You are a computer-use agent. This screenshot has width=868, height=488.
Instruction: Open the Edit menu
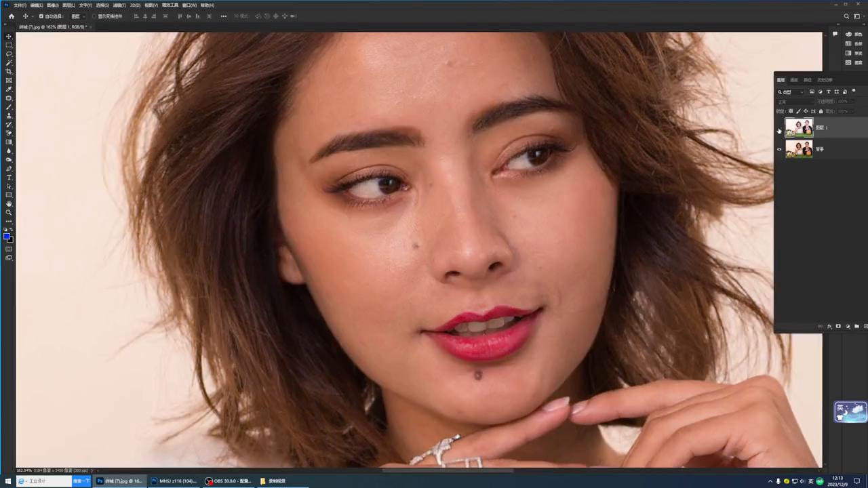coord(36,5)
